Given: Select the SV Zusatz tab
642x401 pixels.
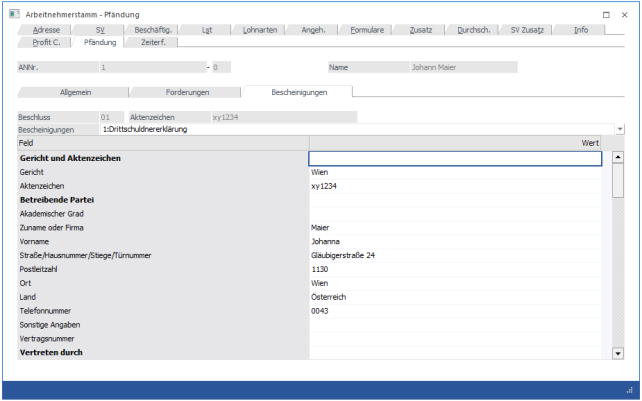Looking at the screenshot, I should (x=527, y=30).
